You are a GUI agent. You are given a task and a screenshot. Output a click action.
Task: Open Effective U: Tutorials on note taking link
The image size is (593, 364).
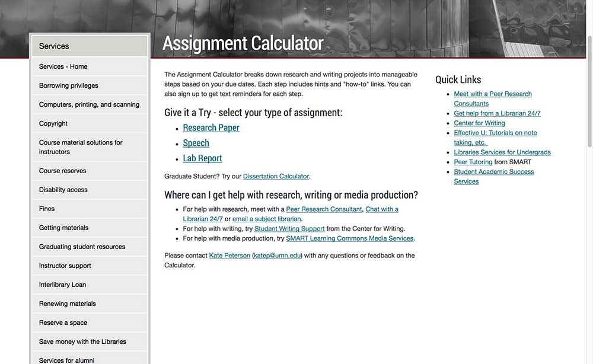[x=495, y=138]
